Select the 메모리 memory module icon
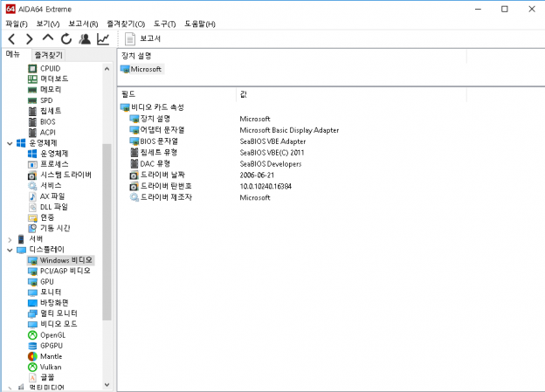545x392 pixels. coord(32,90)
